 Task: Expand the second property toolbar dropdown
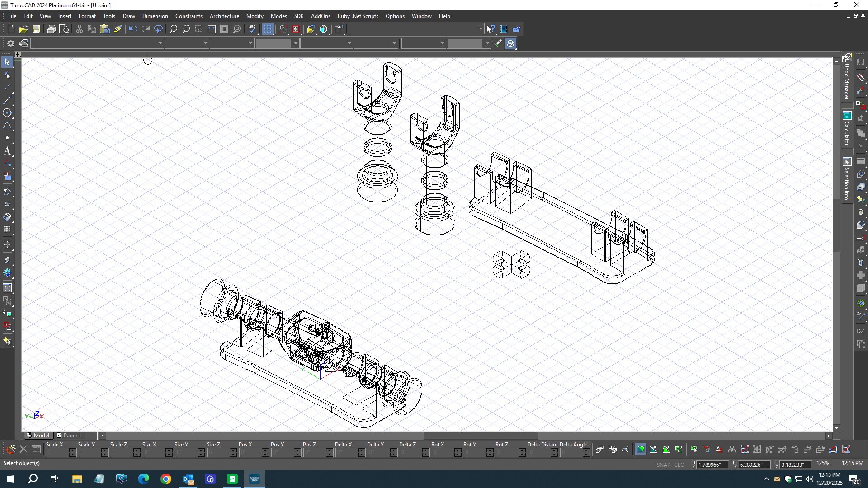click(x=205, y=43)
